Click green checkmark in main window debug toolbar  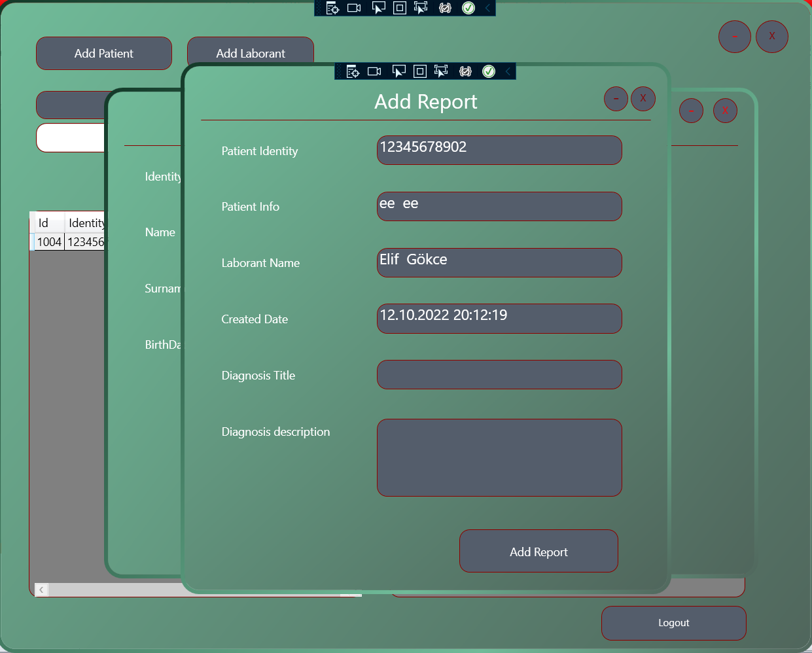click(x=468, y=8)
